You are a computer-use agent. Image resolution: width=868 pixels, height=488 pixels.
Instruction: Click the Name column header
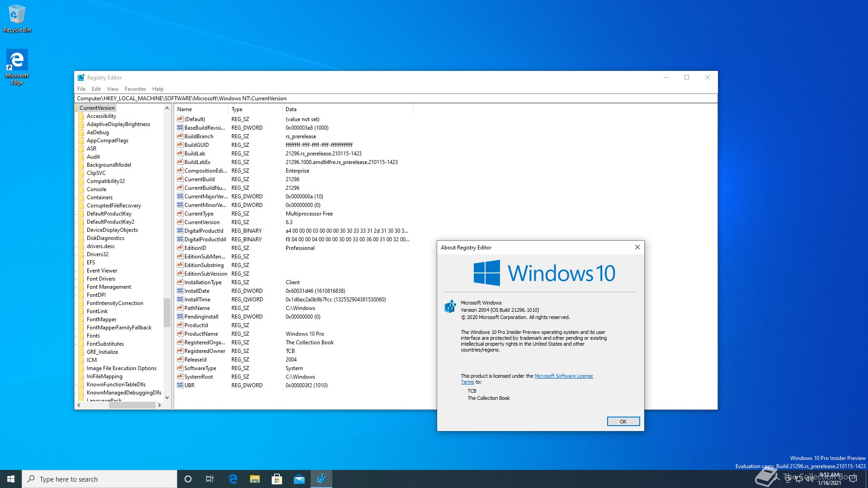[201, 109]
